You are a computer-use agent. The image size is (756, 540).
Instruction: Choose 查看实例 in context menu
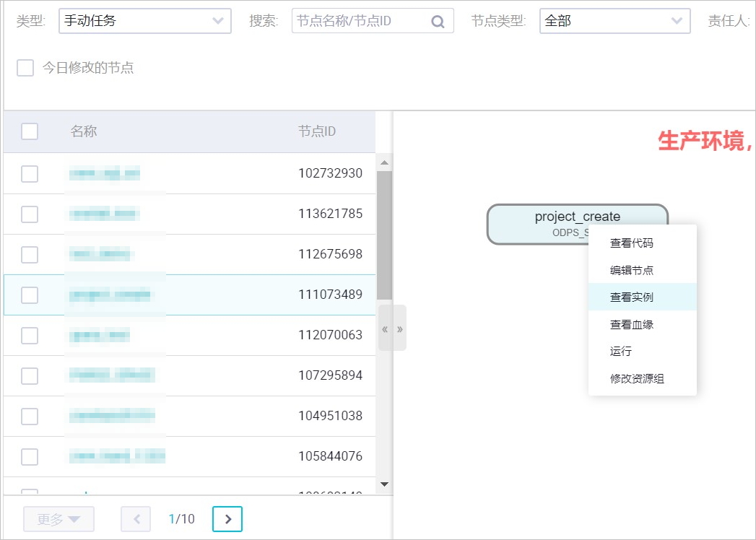[642, 297]
